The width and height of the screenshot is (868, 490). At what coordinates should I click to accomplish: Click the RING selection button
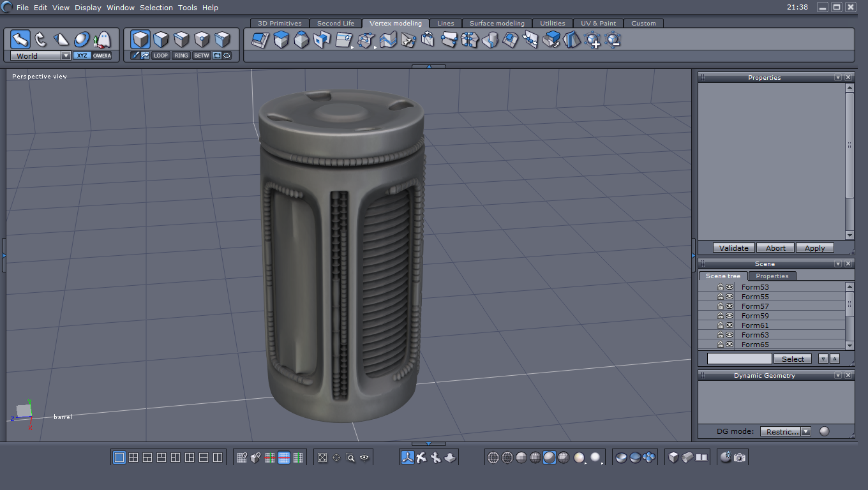(181, 56)
